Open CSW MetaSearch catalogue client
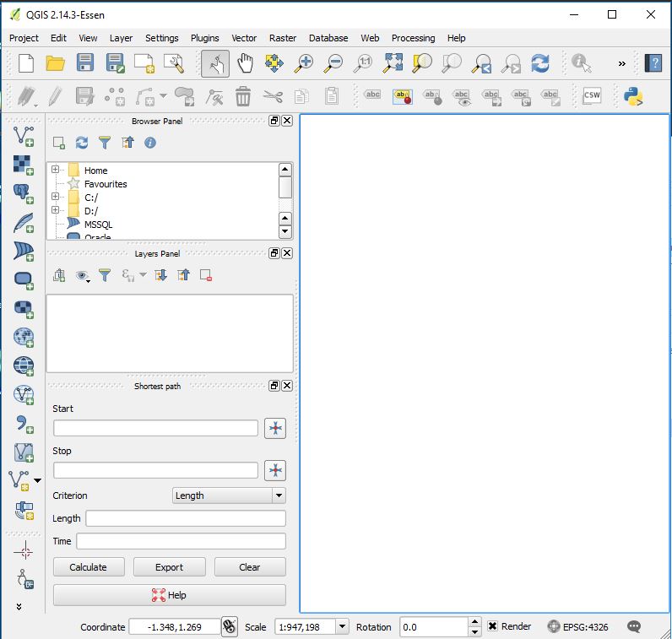The width and height of the screenshot is (672, 639). tap(592, 95)
